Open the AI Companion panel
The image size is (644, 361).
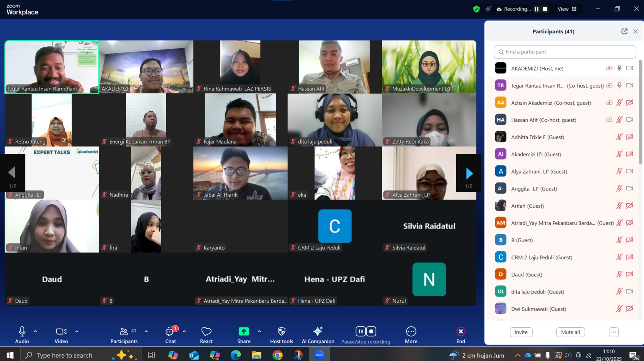click(318, 332)
